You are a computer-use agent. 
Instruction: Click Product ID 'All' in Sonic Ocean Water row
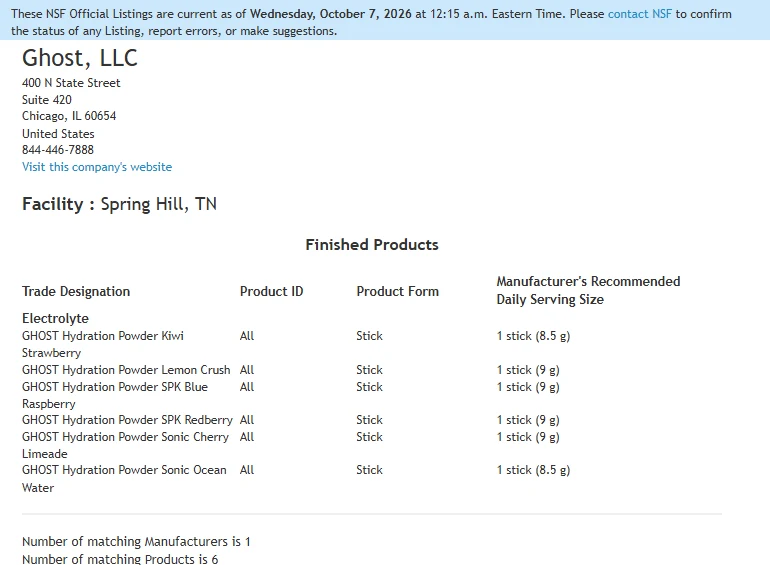click(247, 470)
